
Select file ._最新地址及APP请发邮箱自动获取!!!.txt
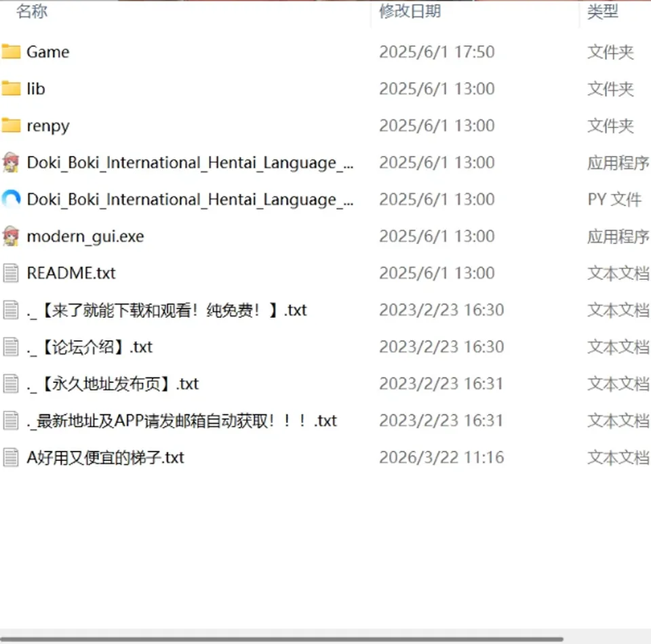click(182, 421)
